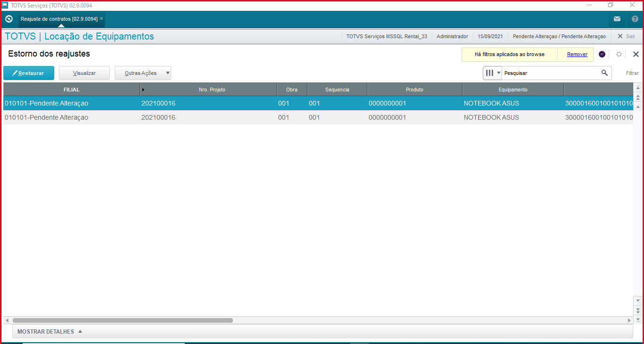Click the Visualizar button

(x=84, y=73)
